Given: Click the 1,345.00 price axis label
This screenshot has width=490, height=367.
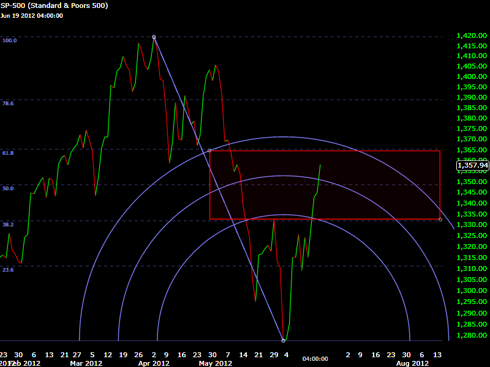Looking at the screenshot, I should point(472,192).
